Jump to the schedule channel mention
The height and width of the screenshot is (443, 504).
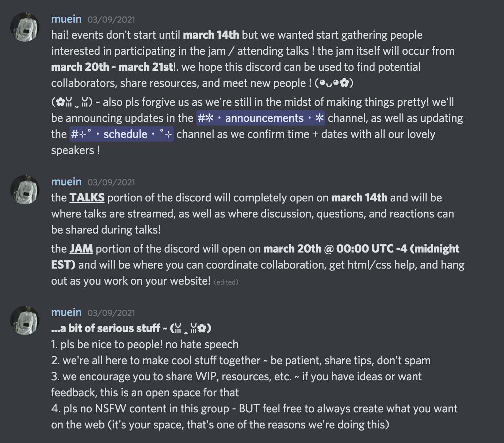121,134
